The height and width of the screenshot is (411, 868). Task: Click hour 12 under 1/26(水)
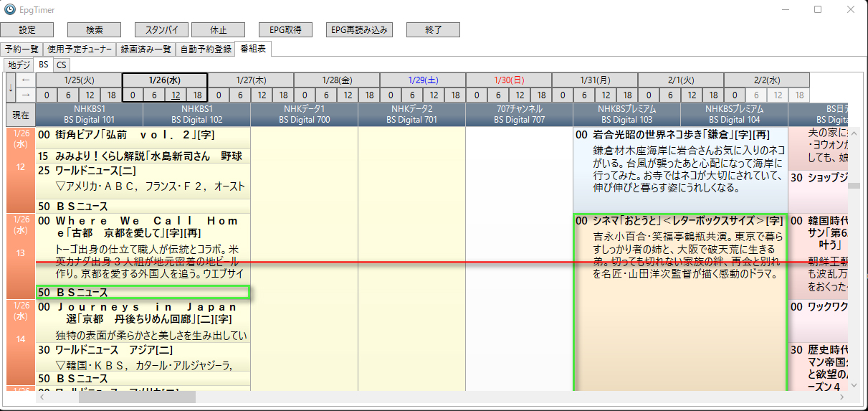point(176,95)
